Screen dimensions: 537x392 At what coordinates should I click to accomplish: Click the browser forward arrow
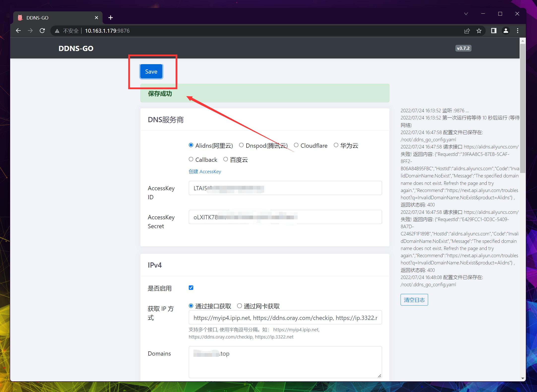coord(31,30)
